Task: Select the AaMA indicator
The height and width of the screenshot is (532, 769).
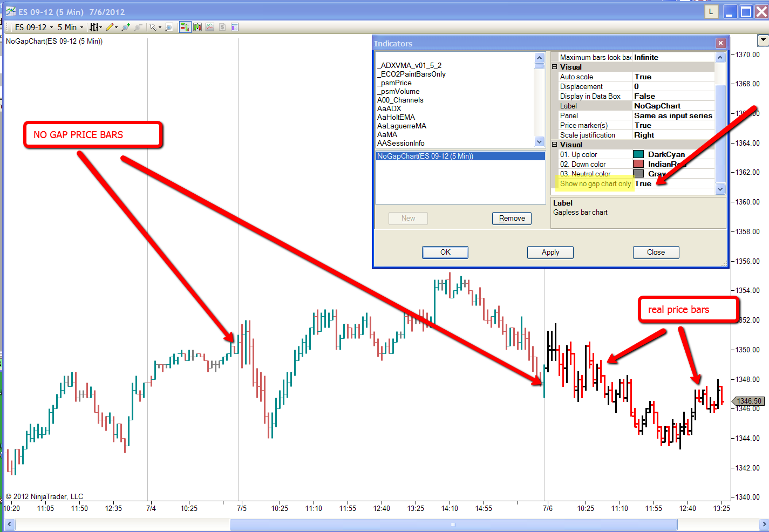Action: click(x=387, y=134)
